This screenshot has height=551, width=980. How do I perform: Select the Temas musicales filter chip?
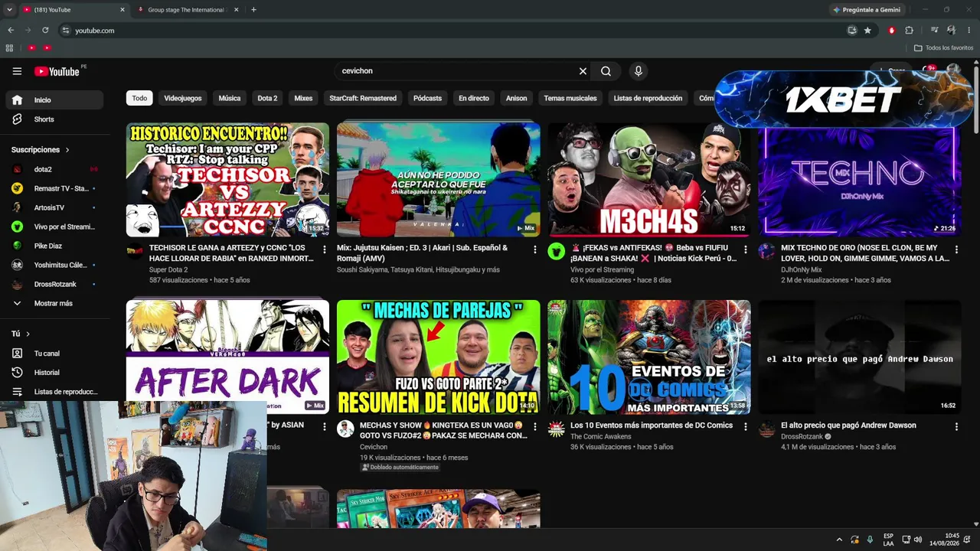[570, 98]
